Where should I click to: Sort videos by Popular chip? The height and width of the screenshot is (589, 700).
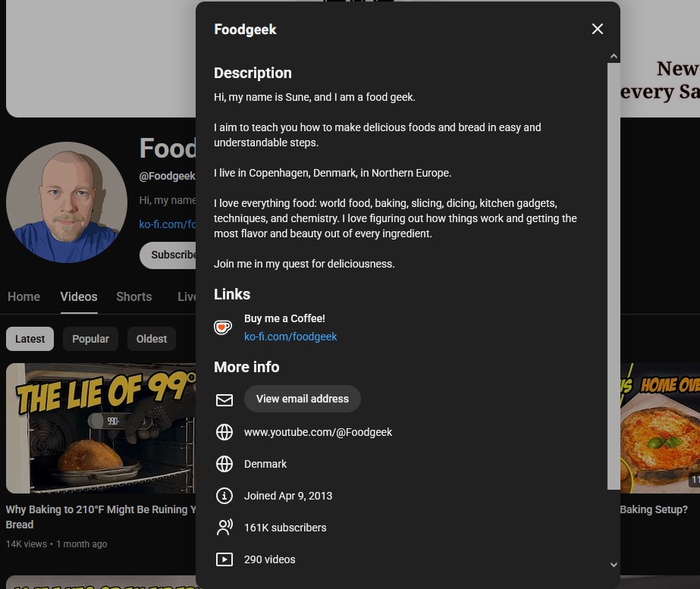(x=90, y=339)
